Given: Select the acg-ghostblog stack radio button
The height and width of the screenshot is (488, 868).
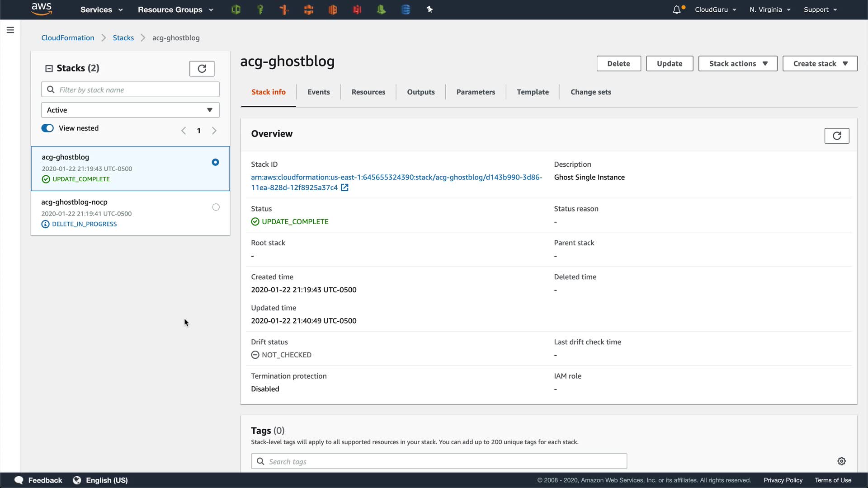Looking at the screenshot, I should (x=215, y=162).
